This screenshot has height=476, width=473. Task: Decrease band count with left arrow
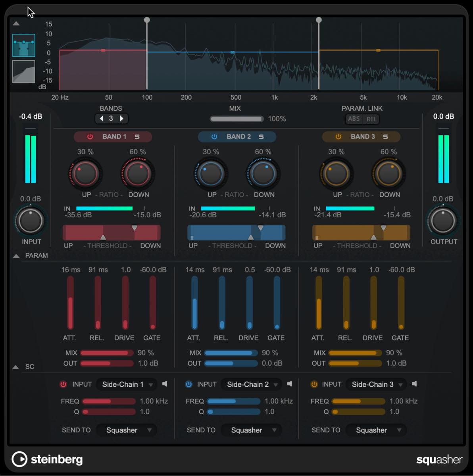(102, 118)
